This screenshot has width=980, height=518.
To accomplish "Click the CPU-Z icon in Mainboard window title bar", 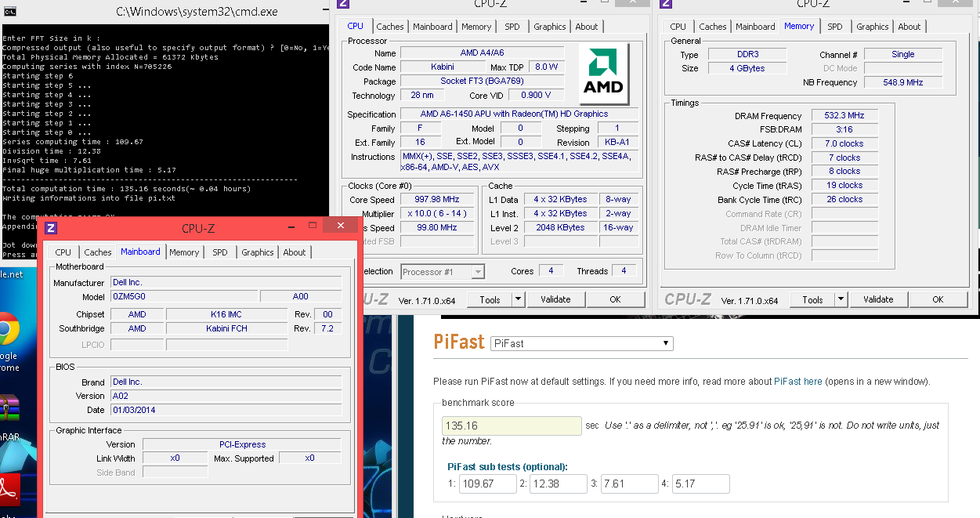I will 51,228.
